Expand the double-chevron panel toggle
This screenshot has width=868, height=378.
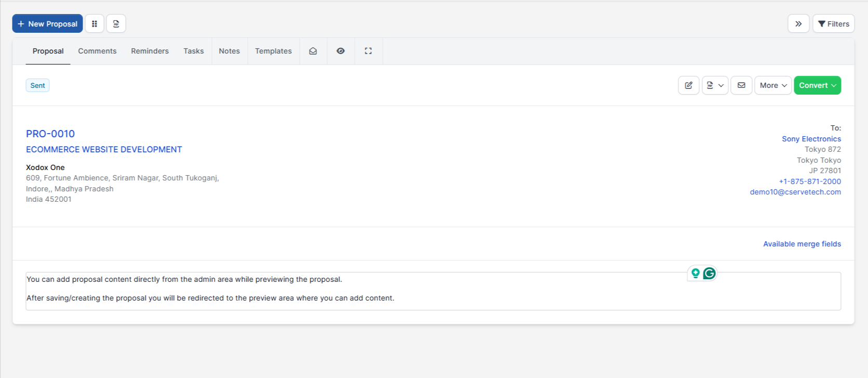pyautogui.click(x=798, y=23)
